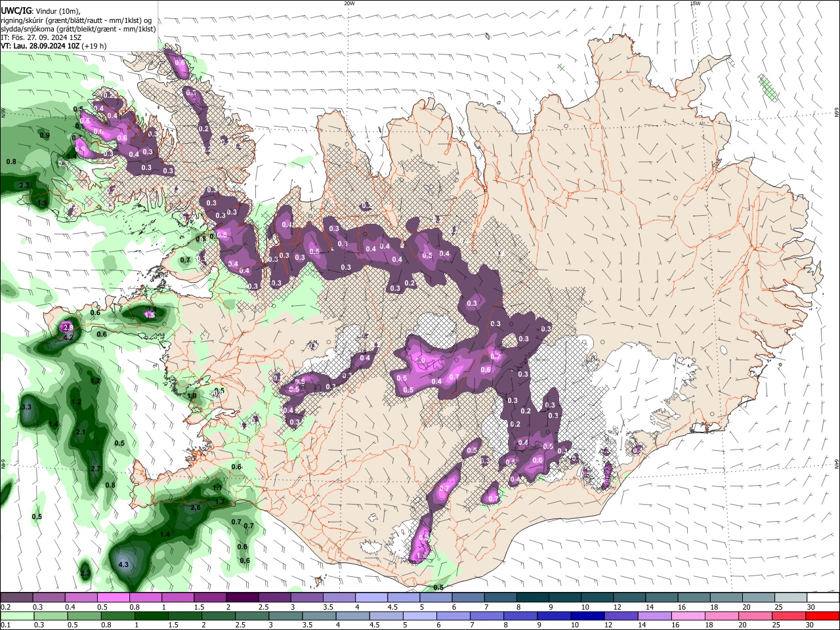Click the pale green 0.1–0.3 rain legend swatch
Image resolution: width=840 pixels, height=630 pixels.
pos(16,616)
